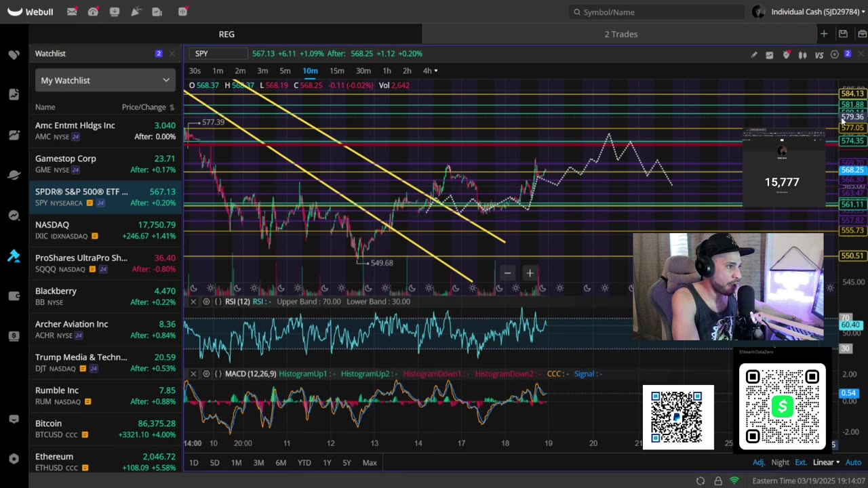
Task: Select the highlighted trading tool in left sidebar
Action: pos(14,256)
